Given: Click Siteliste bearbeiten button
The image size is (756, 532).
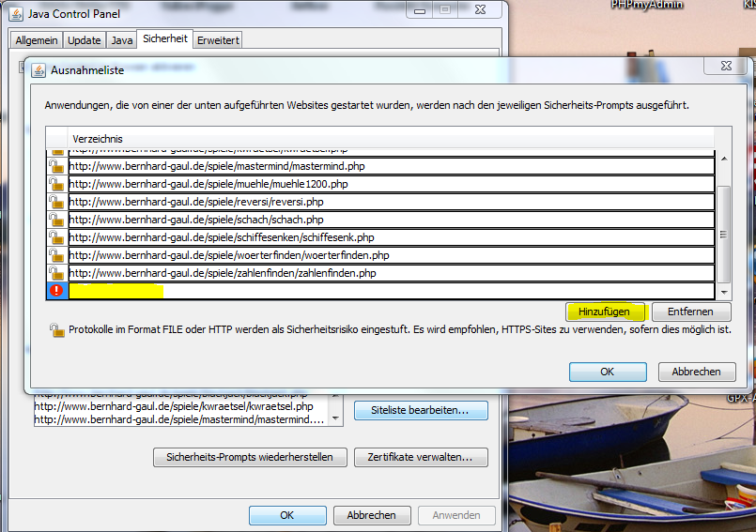Looking at the screenshot, I should click(x=421, y=411).
